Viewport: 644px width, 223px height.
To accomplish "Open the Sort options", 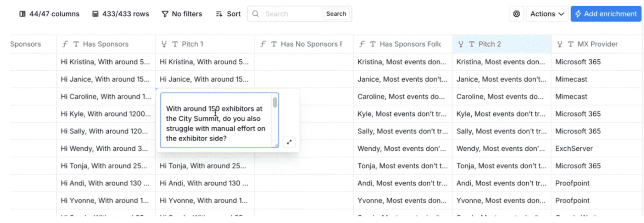I will tap(228, 14).
